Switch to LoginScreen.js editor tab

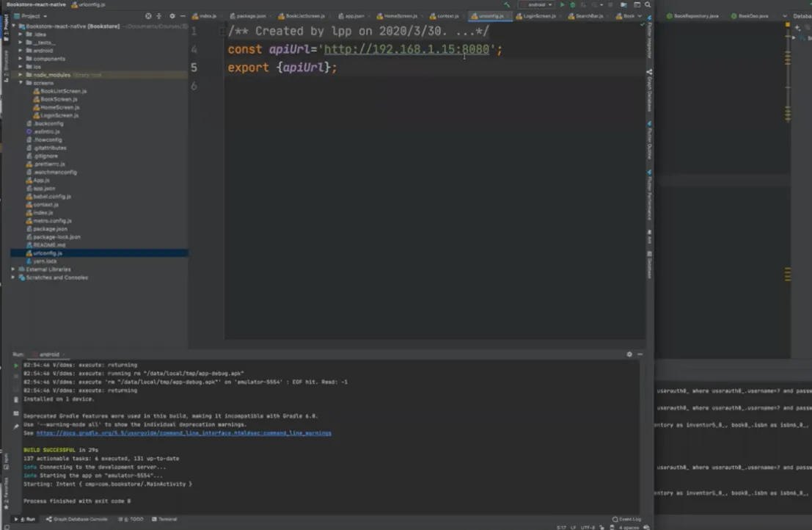point(536,16)
